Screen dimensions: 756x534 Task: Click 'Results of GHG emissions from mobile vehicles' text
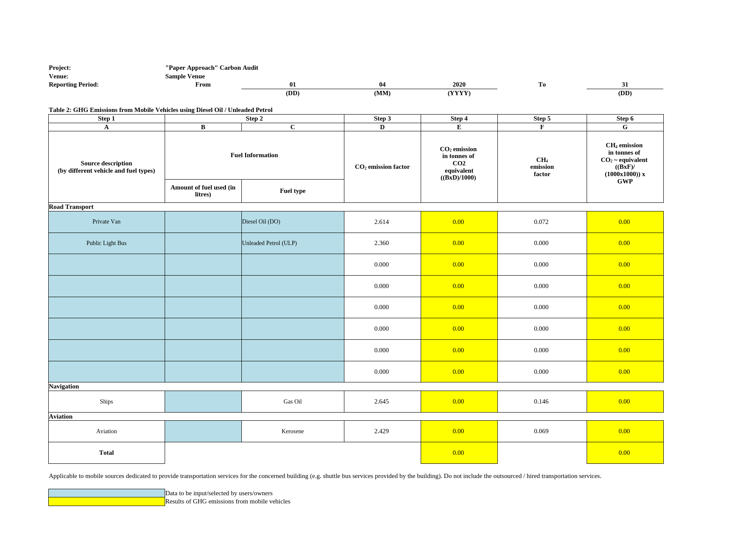point(228,501)
